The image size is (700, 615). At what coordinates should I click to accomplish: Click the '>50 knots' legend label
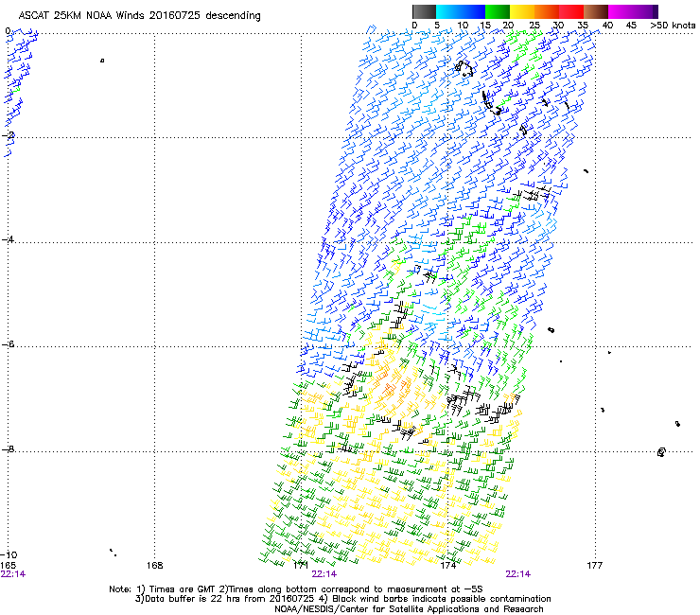673,26
